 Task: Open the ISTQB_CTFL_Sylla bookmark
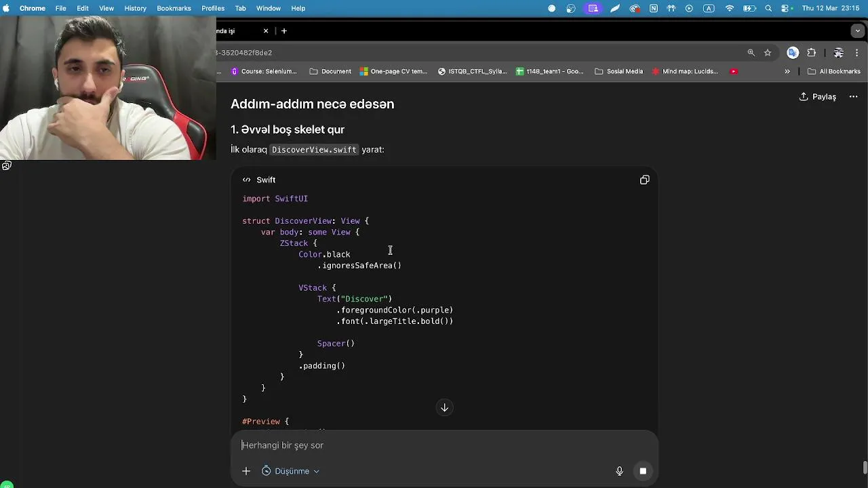[x=473, y=71]
